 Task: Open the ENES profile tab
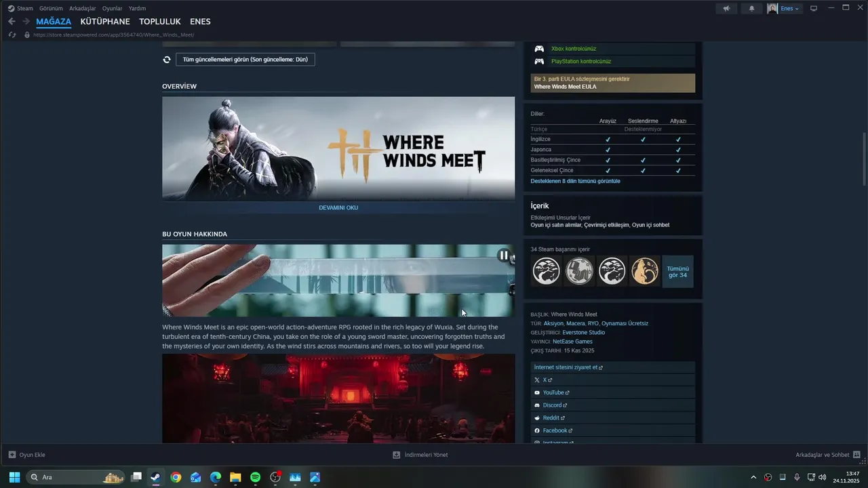coord(200,22)
